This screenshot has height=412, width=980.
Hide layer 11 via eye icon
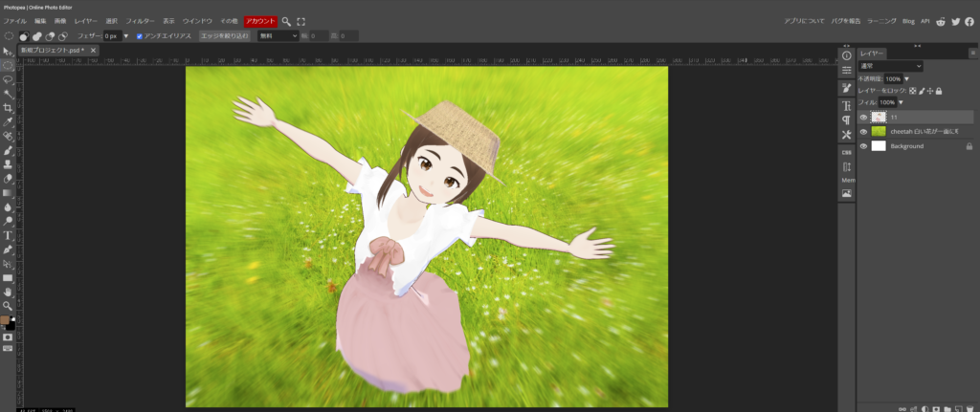point(863,117)
